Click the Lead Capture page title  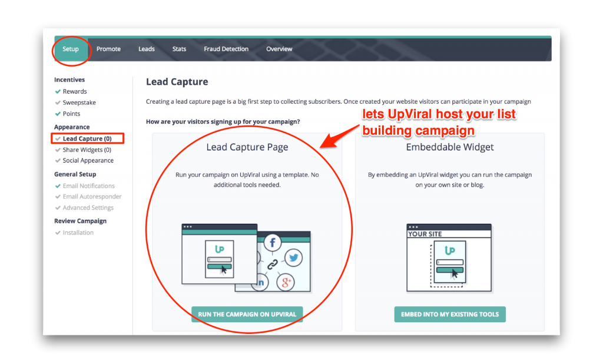click(177, 81)
